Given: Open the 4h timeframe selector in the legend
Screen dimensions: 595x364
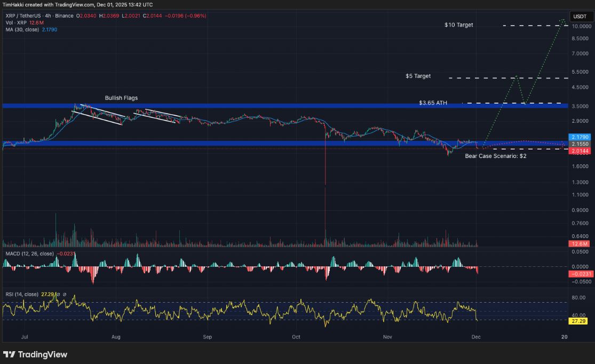Looking at the screenshot, I should pos(47,16).
